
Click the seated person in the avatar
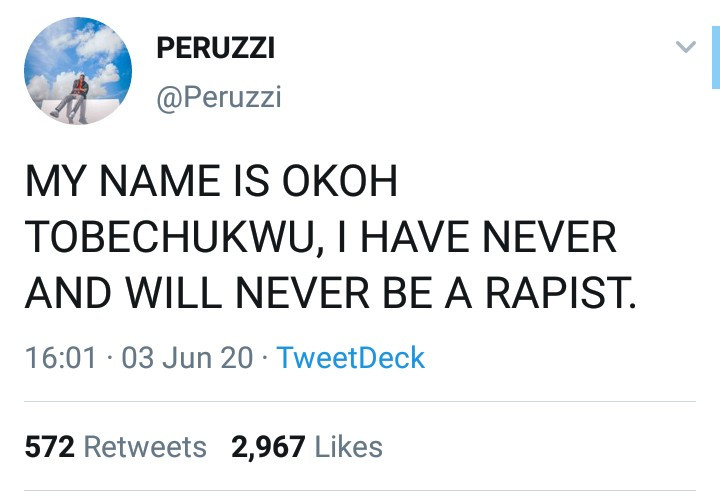(x=72, y=97)
